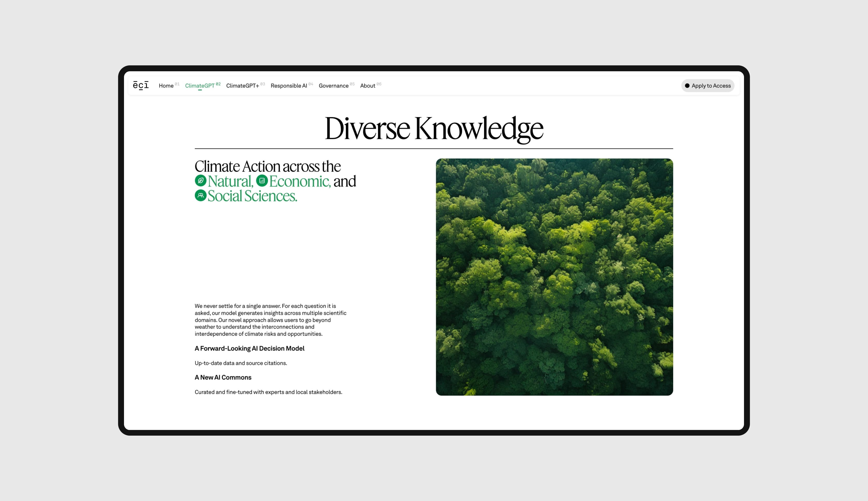Click the green Social Sciences text

coord(252,196)
